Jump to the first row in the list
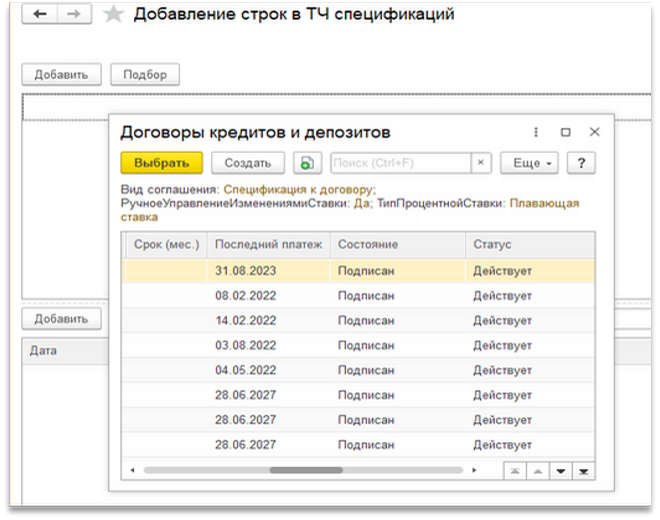 point(515,471)
